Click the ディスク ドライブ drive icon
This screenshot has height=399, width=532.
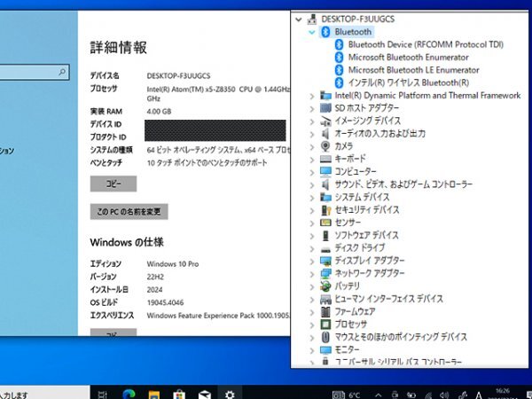point(325,249)
